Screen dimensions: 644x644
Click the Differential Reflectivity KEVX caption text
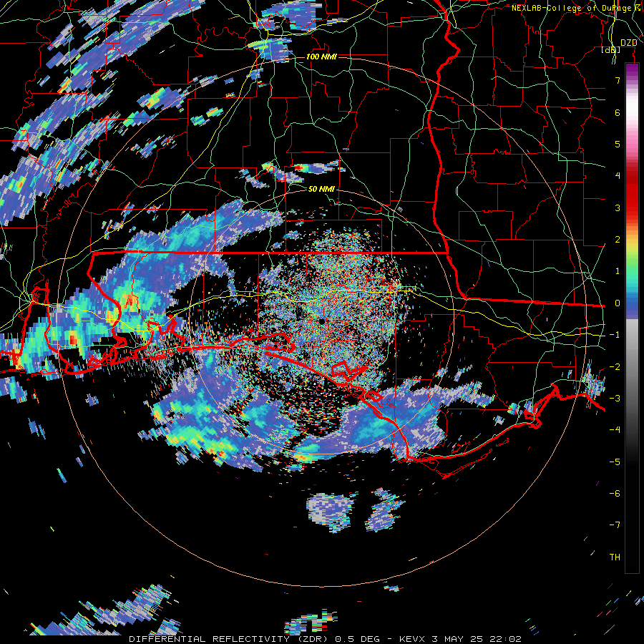tap(325, 639)
